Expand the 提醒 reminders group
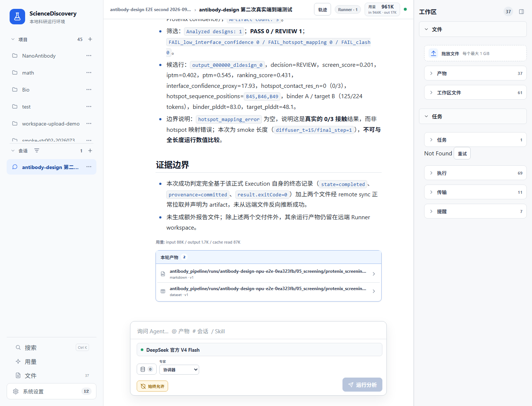This screenshot has width=532, height=406. (x=475, y=211)
